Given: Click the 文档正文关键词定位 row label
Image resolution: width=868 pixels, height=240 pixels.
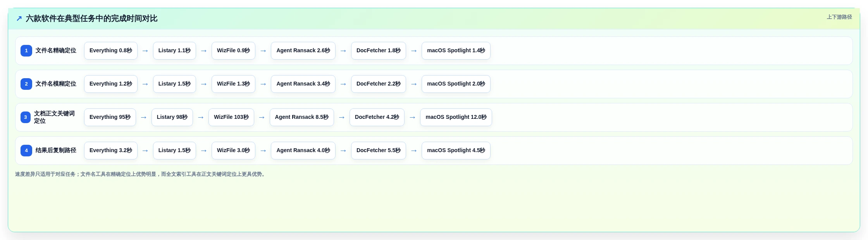Looking at the screenshot, I should [x=54, y=117].
